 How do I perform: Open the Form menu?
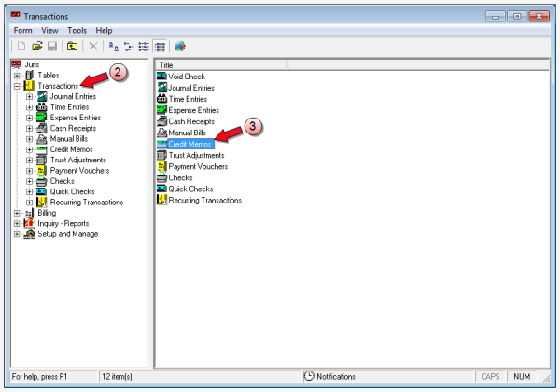pos(22,30)
